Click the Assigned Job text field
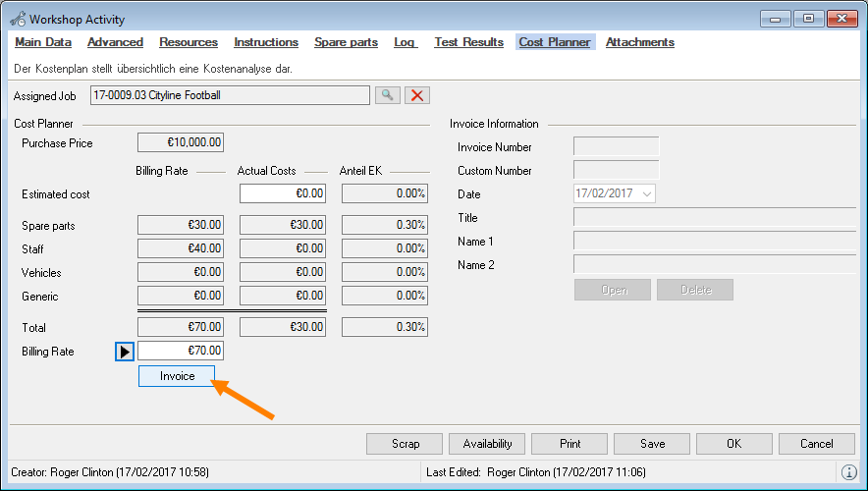The height and width of the screenshot is (491, 868). (x=229, y=95)
